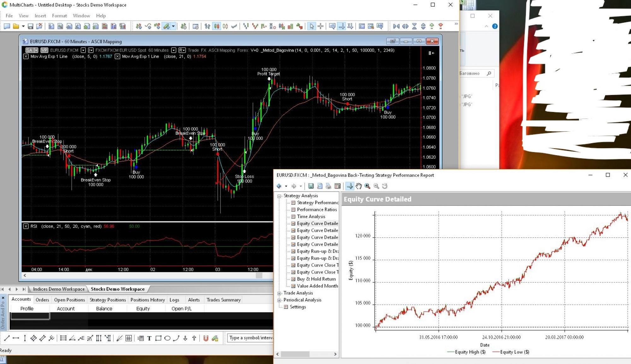Toggle the second Mov Avg Exp (21) checkbox

pyautogui.click(x=117, y=56)
